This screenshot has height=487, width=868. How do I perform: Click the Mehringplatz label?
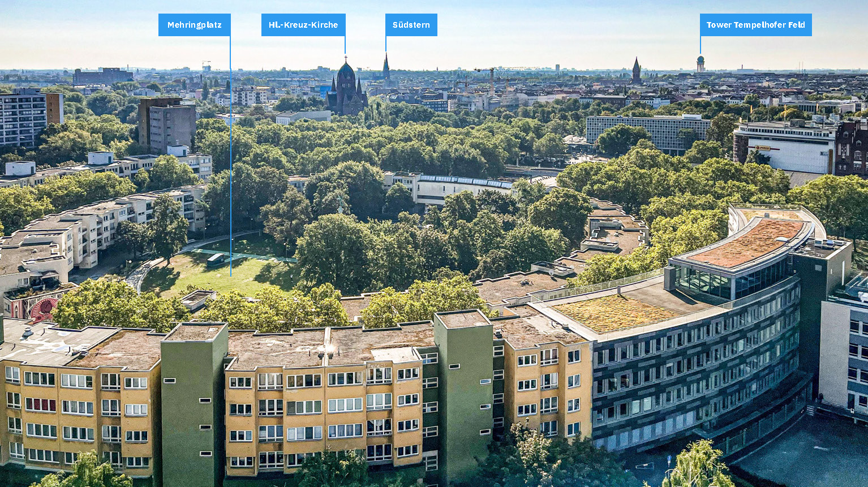coord(194,25)
